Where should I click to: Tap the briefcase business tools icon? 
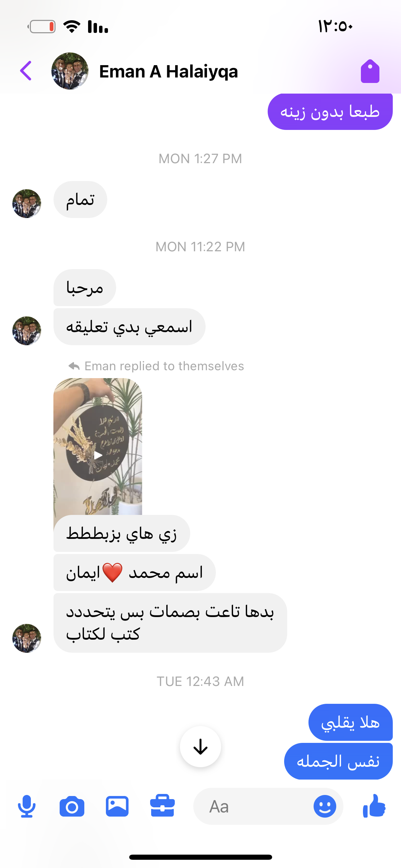[x=162, y=806]
